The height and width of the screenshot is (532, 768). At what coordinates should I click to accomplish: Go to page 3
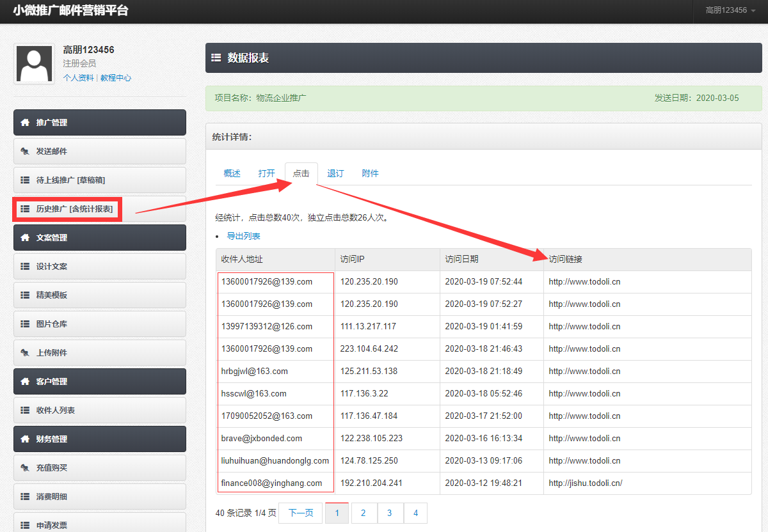390,513
